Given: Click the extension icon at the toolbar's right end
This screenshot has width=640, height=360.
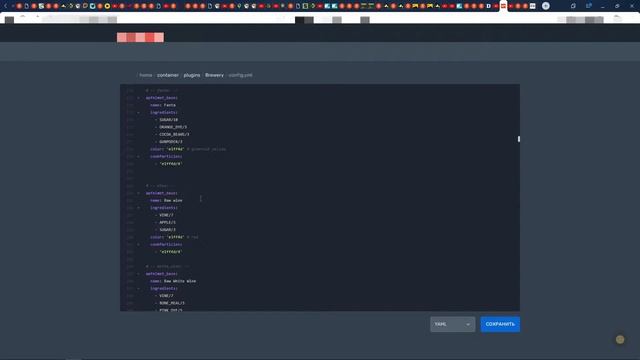Looking at the screenshot, I should pyautogui.click(x=618, y=19).
